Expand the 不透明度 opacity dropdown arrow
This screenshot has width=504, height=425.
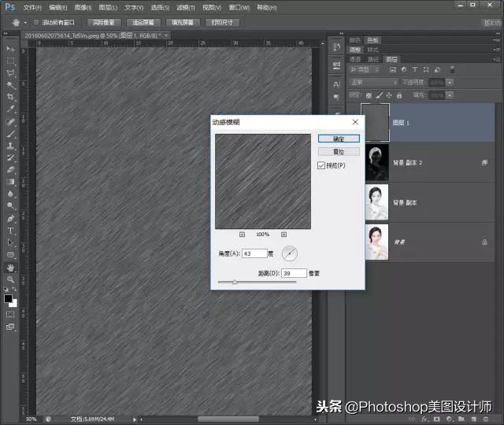click(451, 82)
